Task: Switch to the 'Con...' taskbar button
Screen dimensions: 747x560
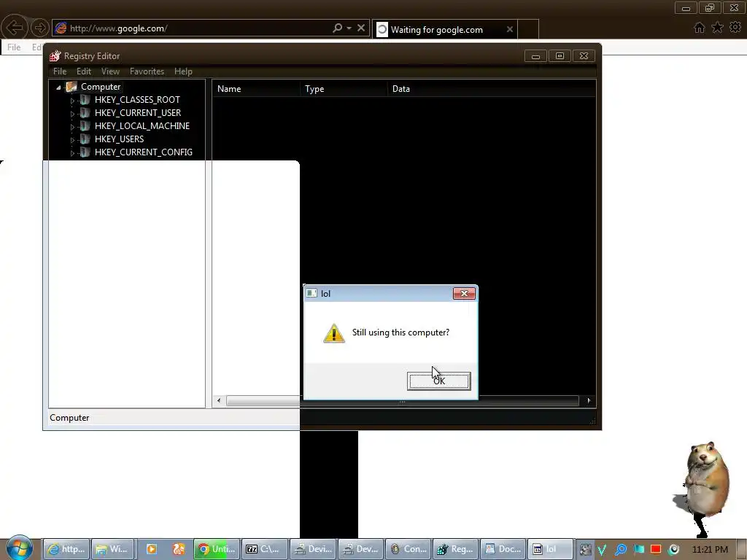Action: [x=409, y=549]
